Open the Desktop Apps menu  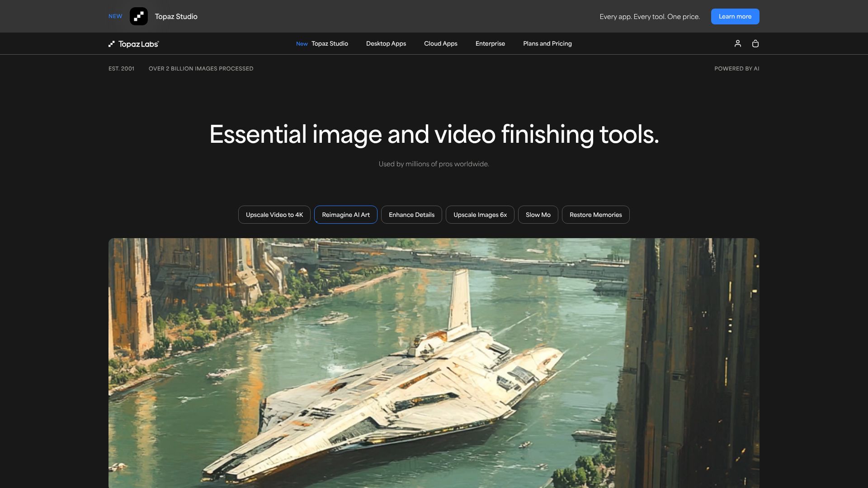click(386, 43)
